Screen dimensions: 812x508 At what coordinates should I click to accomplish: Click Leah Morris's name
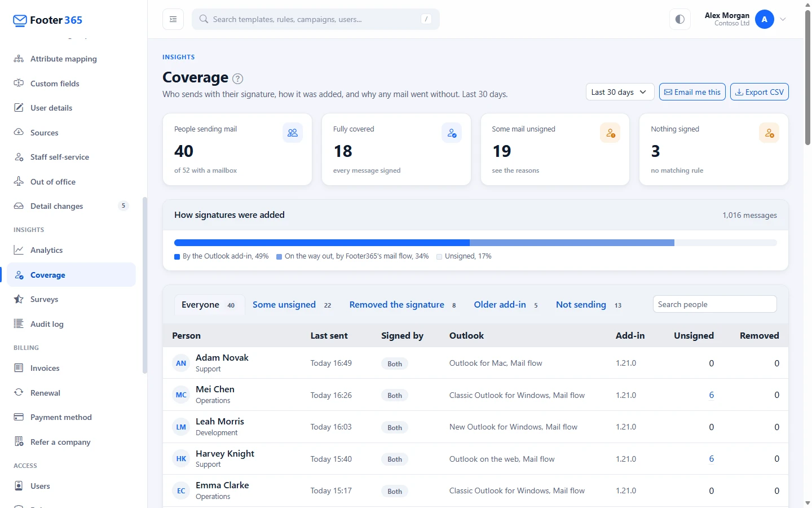[220, 422]
